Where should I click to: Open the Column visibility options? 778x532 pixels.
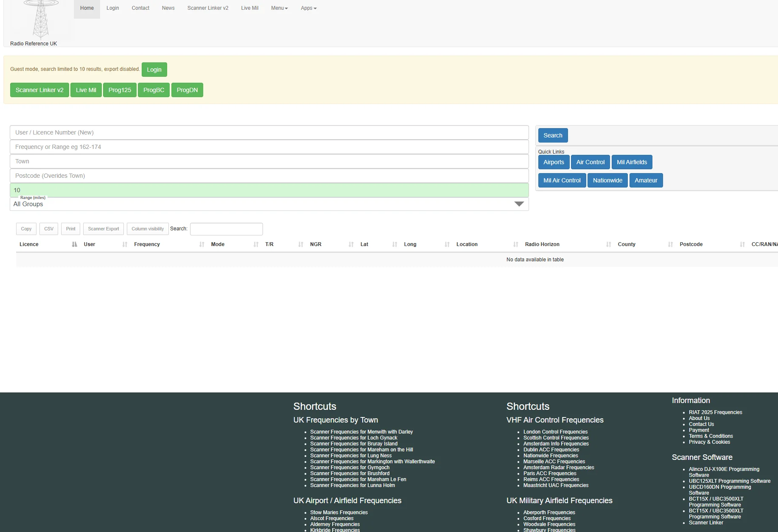(147, 229)
